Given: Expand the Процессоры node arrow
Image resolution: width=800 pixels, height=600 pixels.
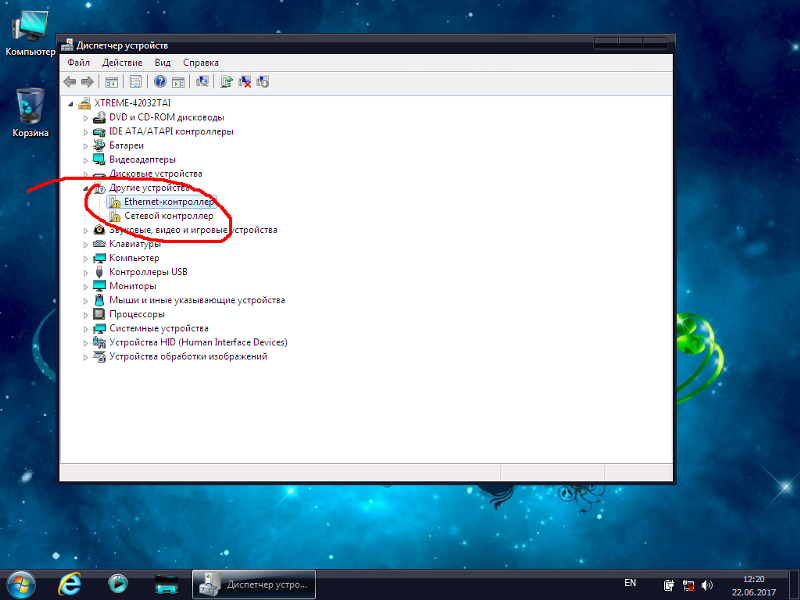Looking at the screenshot, I should pos(86,315).
